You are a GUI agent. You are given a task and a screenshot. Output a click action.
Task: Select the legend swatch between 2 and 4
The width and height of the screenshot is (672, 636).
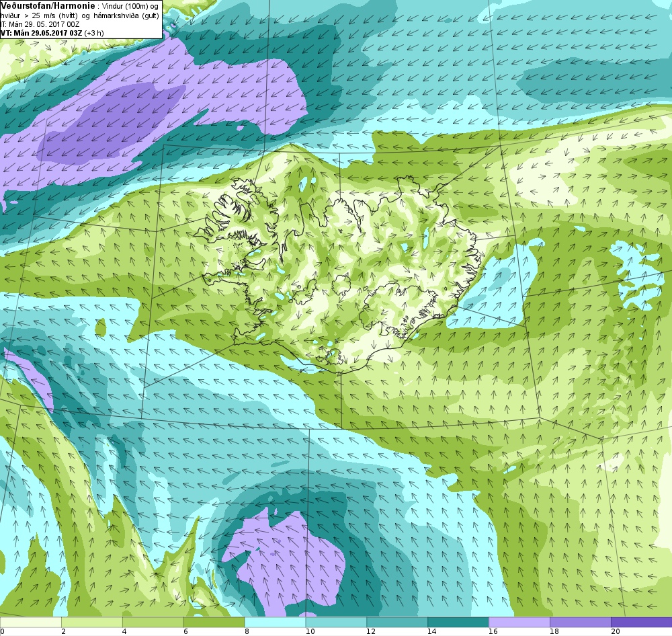tap(91, 621)
